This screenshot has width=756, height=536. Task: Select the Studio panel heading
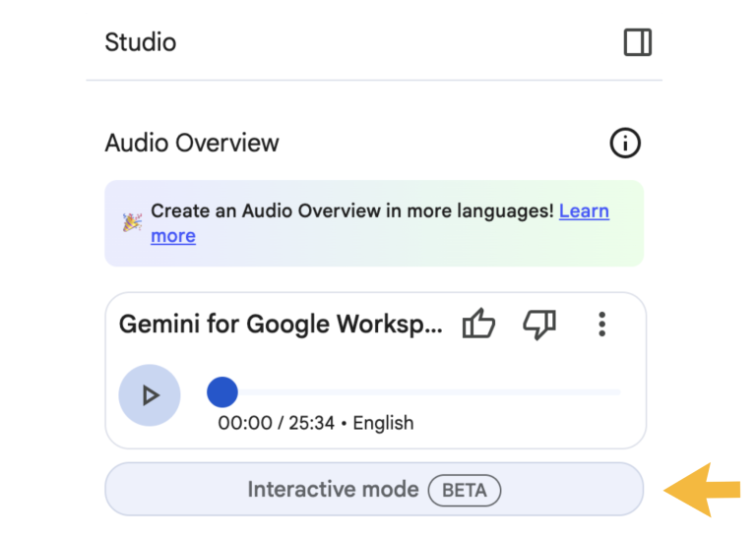[x=141, y=42]
